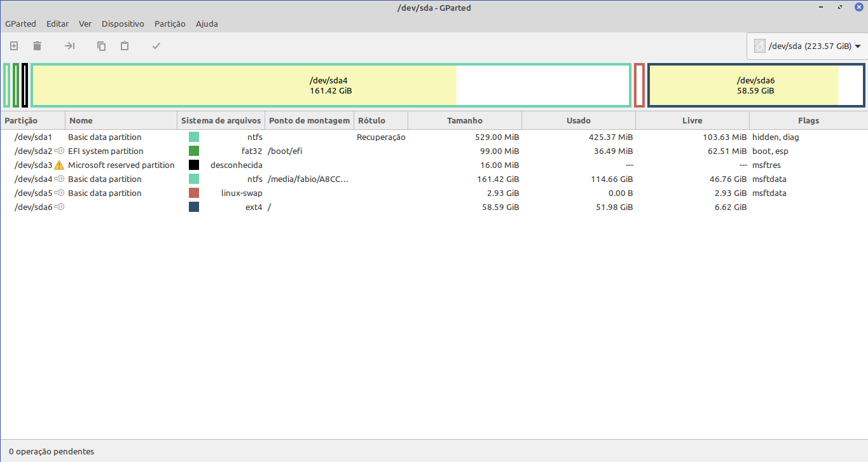Click the 529.00 MiB size cell
Image resolution: width=868 pixels, height=462 pixels.
pyautogui.click(x=497, y=137)
